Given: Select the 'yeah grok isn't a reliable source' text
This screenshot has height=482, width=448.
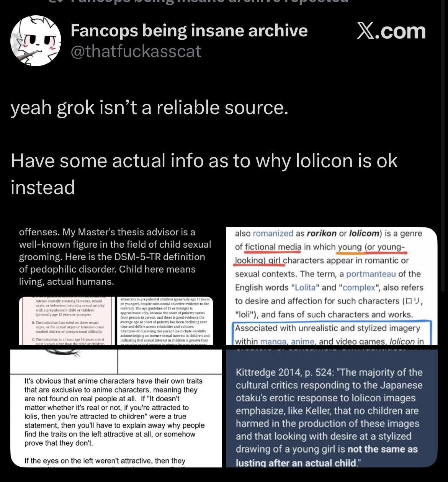Looking at the screenshot, I should [149, 108].
